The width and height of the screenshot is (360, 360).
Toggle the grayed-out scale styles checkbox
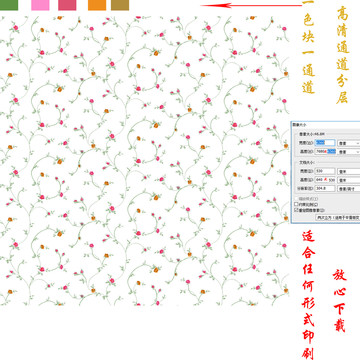pos(296,199)
